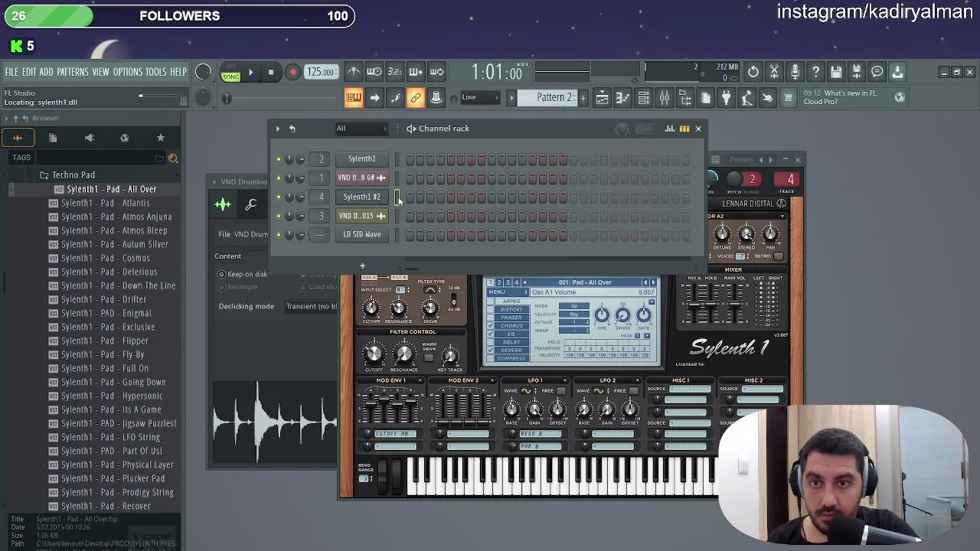Open the TOOLS menu
Screen dimensions: 980x551
point(155,72)
